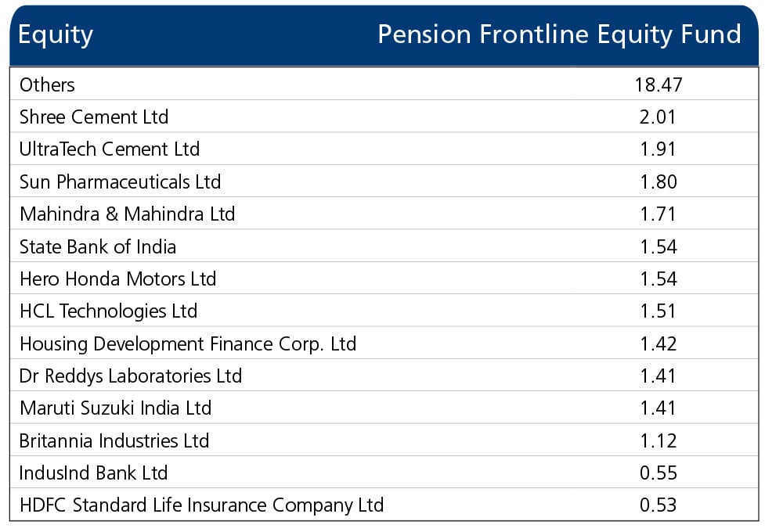Screen dimensions: 765x532
Task: Click Dr Reddys Laboratories Ltd row
Action: point(131,376)
